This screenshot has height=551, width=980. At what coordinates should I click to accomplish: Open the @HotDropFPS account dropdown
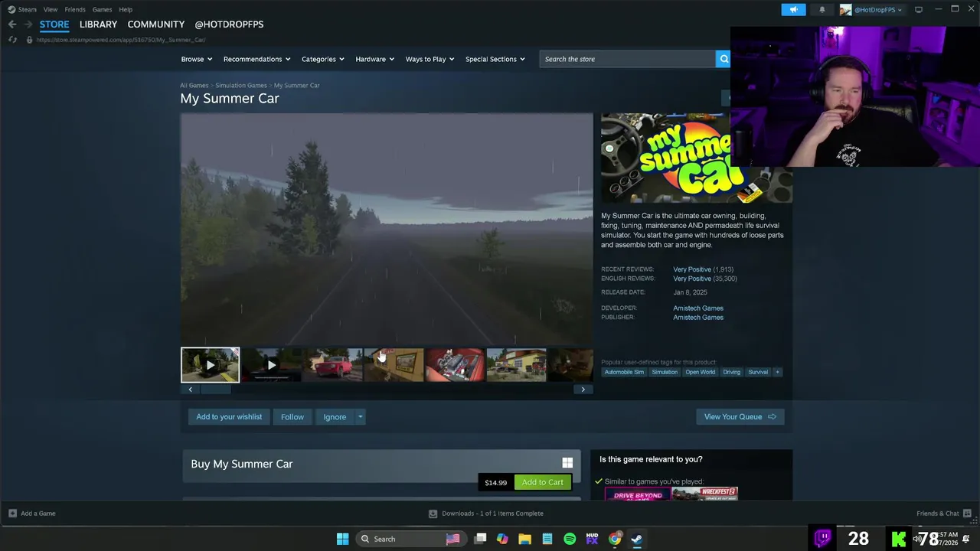pyautogui.click(x=872, y=9)
